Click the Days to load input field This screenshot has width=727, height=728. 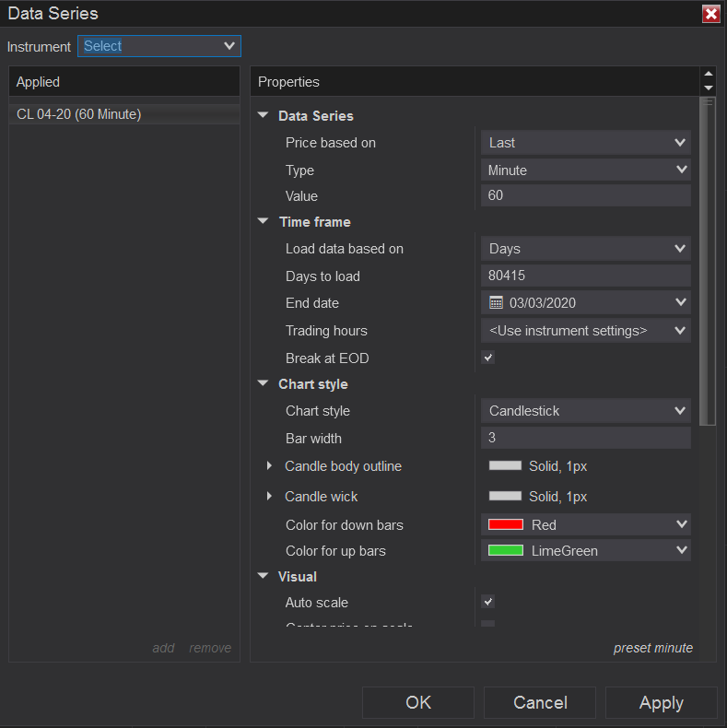[x=585, y=276]
